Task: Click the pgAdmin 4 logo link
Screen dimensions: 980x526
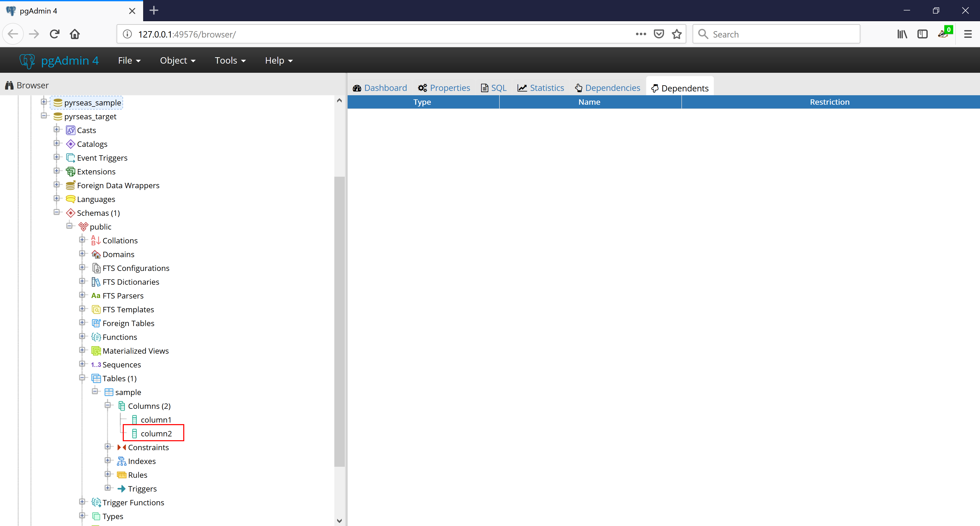Action: pos(59,61)
